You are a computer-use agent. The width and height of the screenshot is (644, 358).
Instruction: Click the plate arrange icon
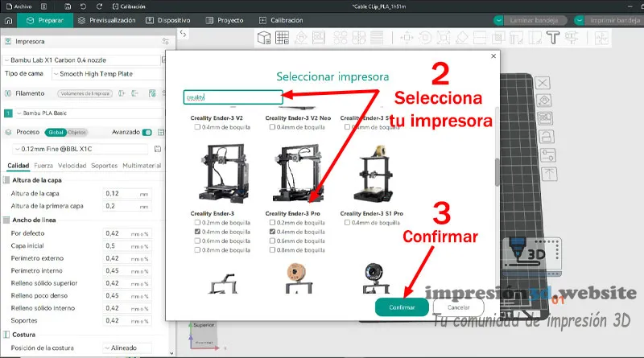pos(545,118)
